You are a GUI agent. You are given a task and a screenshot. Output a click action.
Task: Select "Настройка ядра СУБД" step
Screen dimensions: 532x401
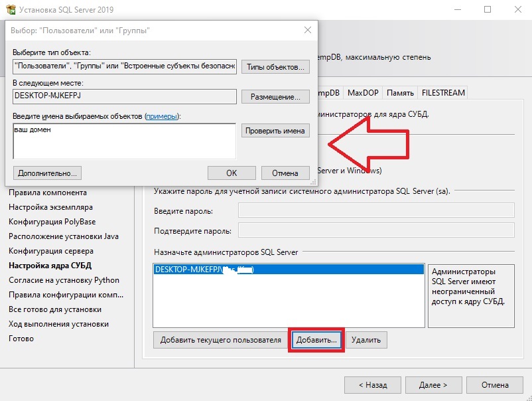(x=50, y=266)
